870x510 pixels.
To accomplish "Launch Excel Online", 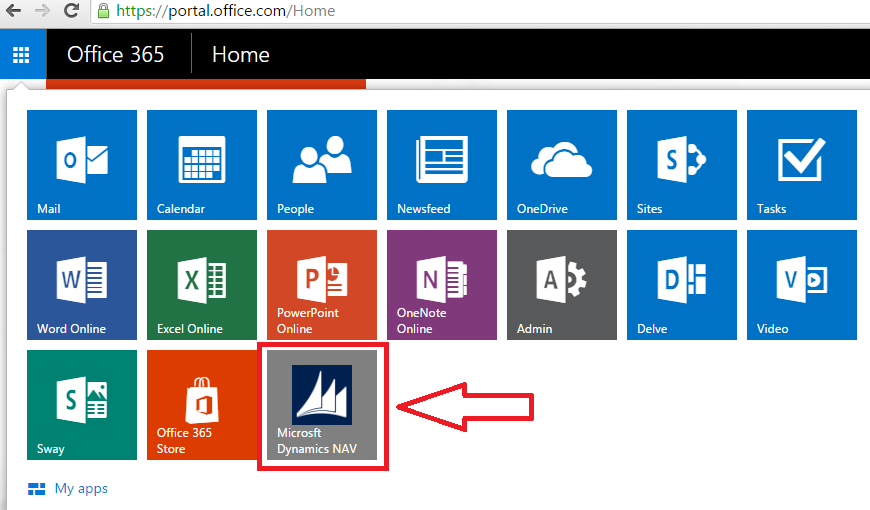I will [202, 285].
